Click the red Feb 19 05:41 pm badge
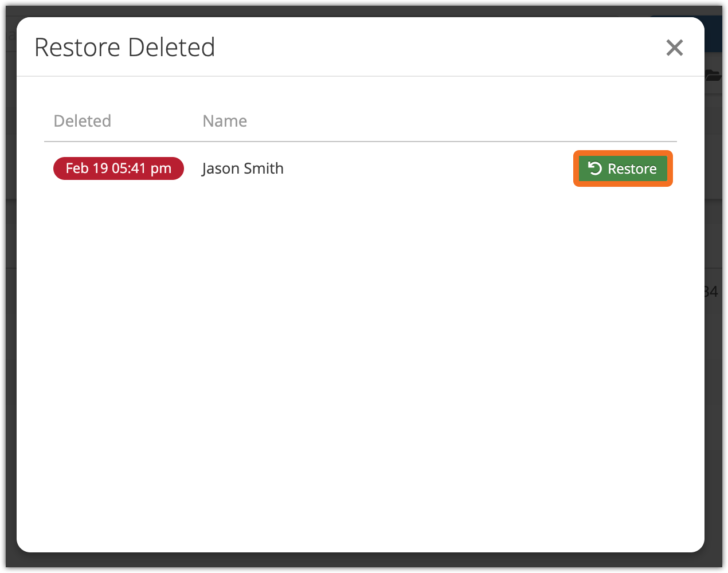Image resolution: width=728 pixels, height=573 pixels. point(118,168)
